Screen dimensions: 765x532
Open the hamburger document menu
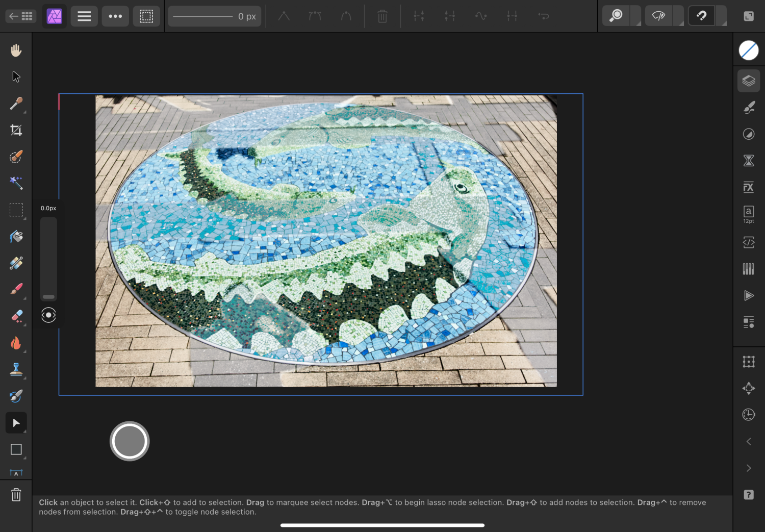click(84, 16)
